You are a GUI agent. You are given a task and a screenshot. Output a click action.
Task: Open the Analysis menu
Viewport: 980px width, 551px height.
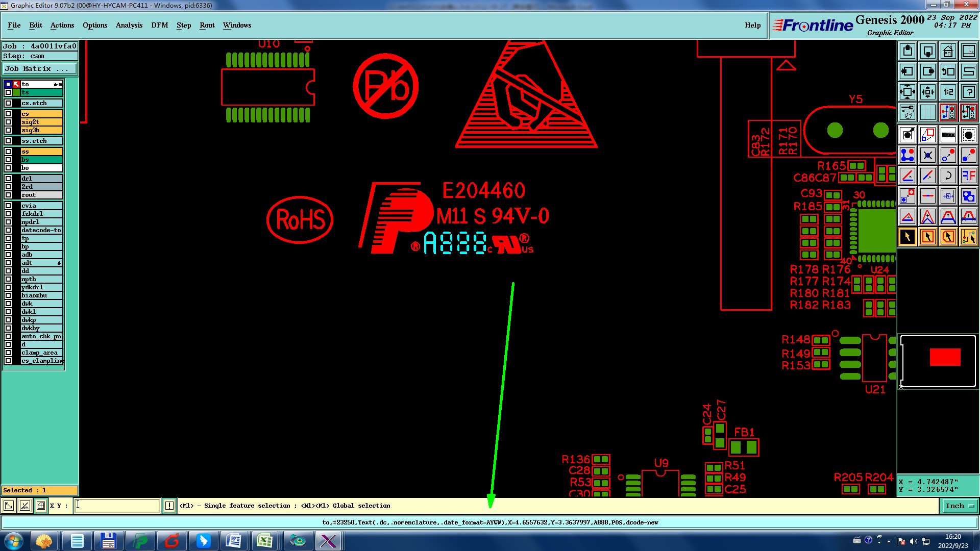coord(129,25)
